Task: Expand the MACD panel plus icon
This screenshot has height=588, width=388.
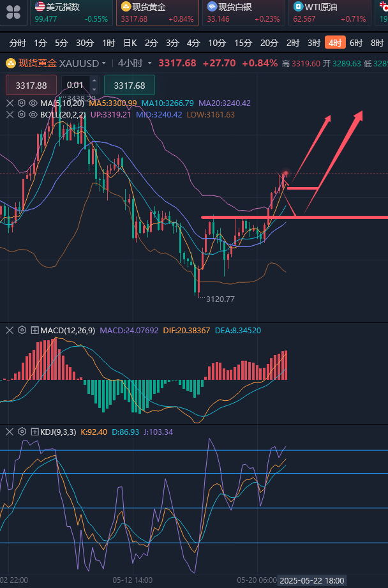Action: click(34, 330)
